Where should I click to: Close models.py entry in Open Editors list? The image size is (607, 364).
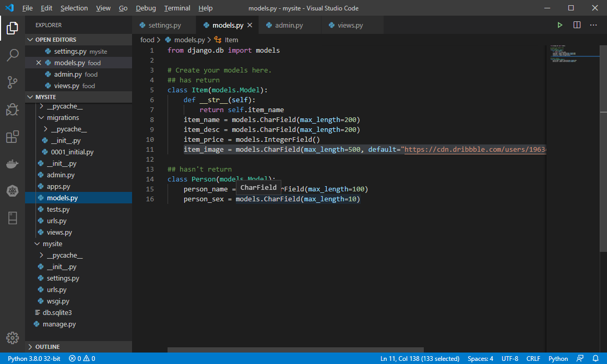click(38, 63)
